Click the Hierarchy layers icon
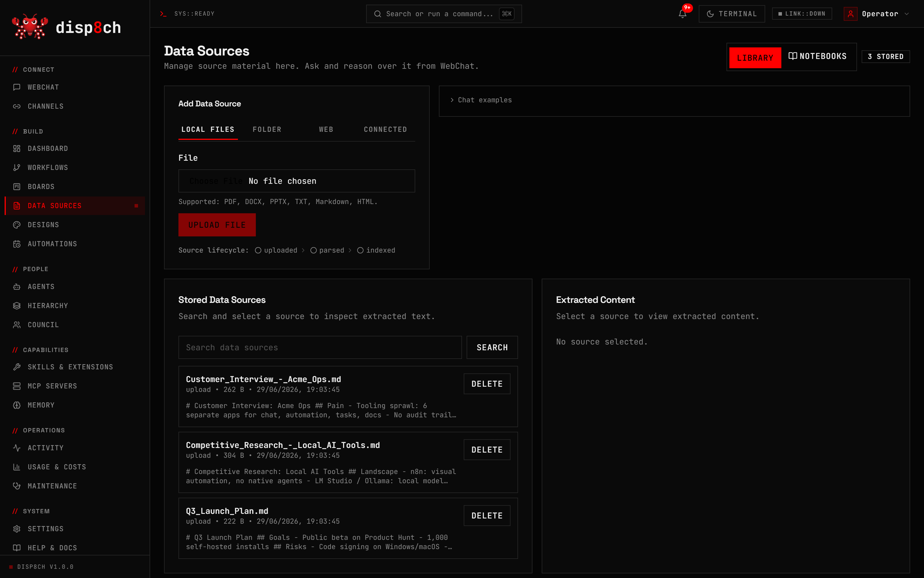 click(x=17, y=306)
